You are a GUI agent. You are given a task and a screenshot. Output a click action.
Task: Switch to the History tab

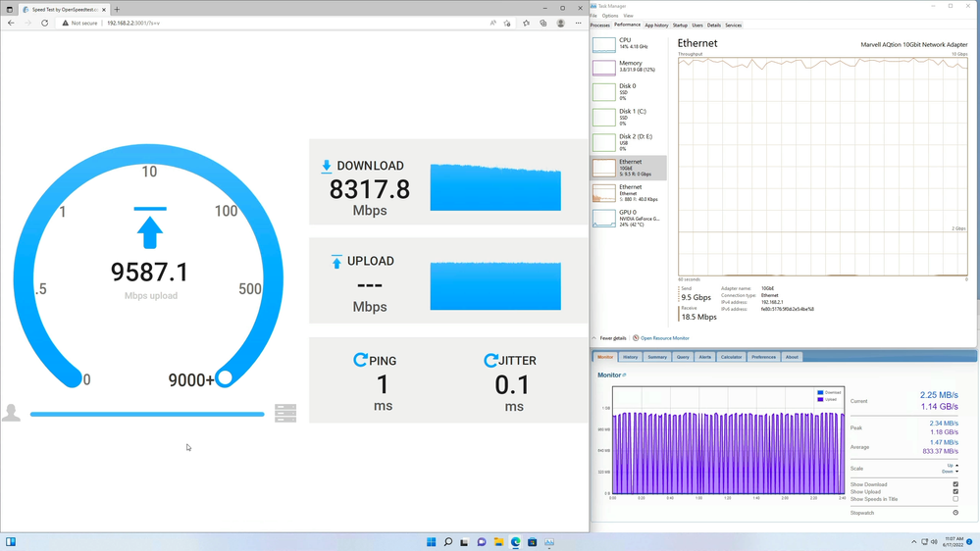pyautogui.click(x=630, y=357)
